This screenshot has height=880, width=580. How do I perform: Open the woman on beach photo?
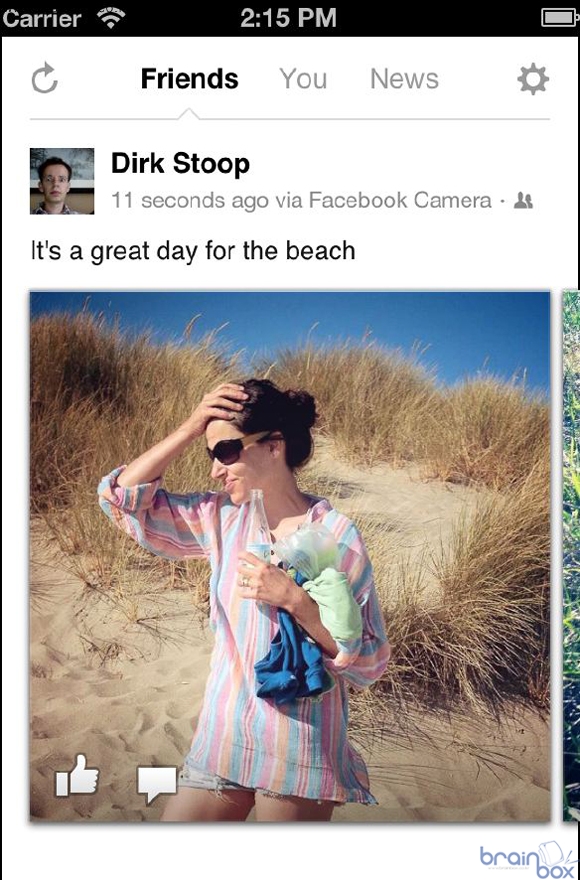(290, 556)
